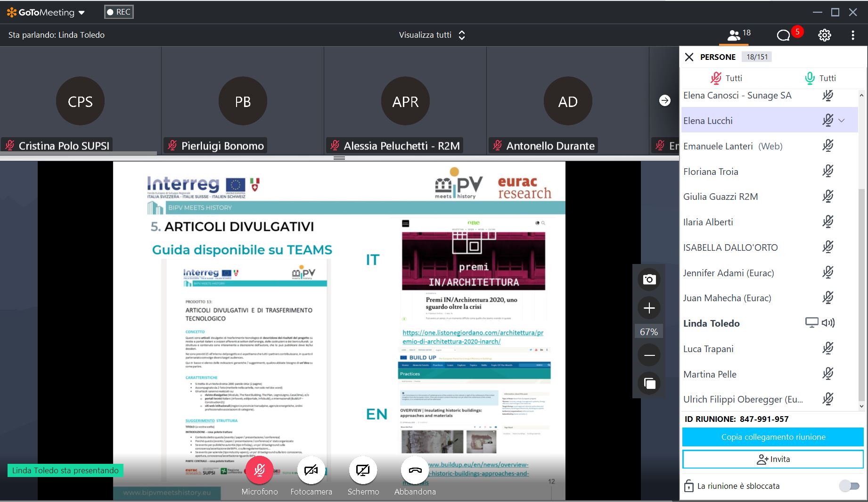Open the settings gear icon
The image size is (868, 502).
824,35
